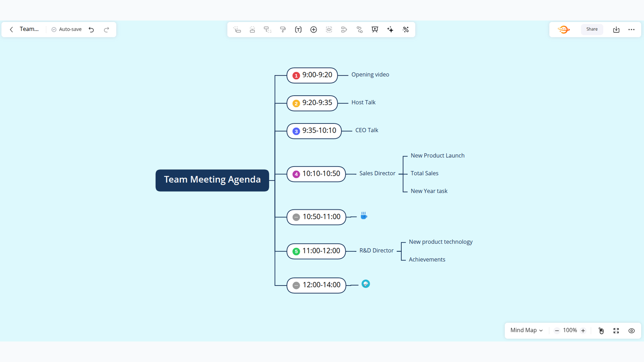Start presentation slideshow mode
This screenshot has height=362, width=644.
point(375,29)
